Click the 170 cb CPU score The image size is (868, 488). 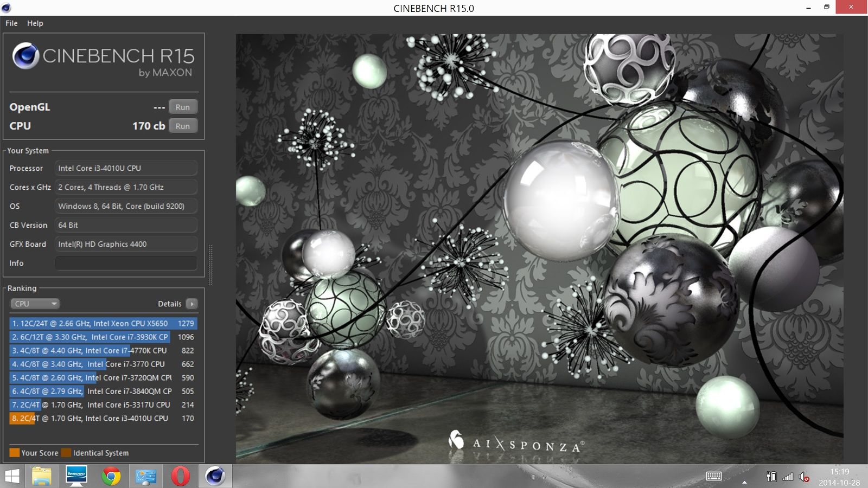(149, 126)
